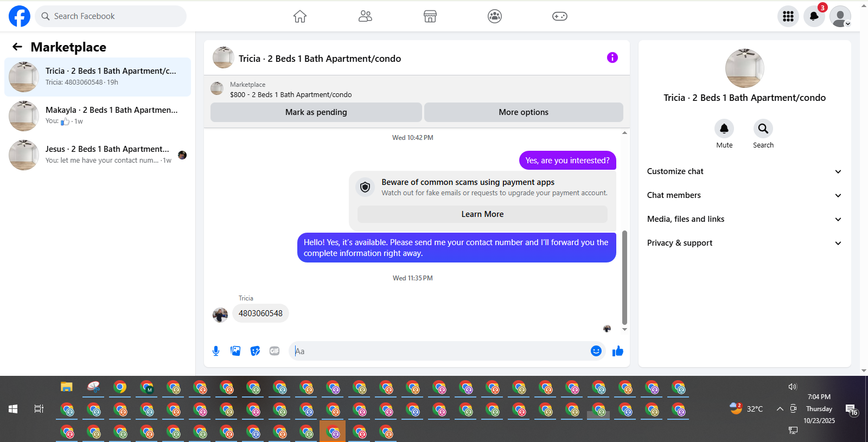Click the shield scam warning icon

click(365, 187)
